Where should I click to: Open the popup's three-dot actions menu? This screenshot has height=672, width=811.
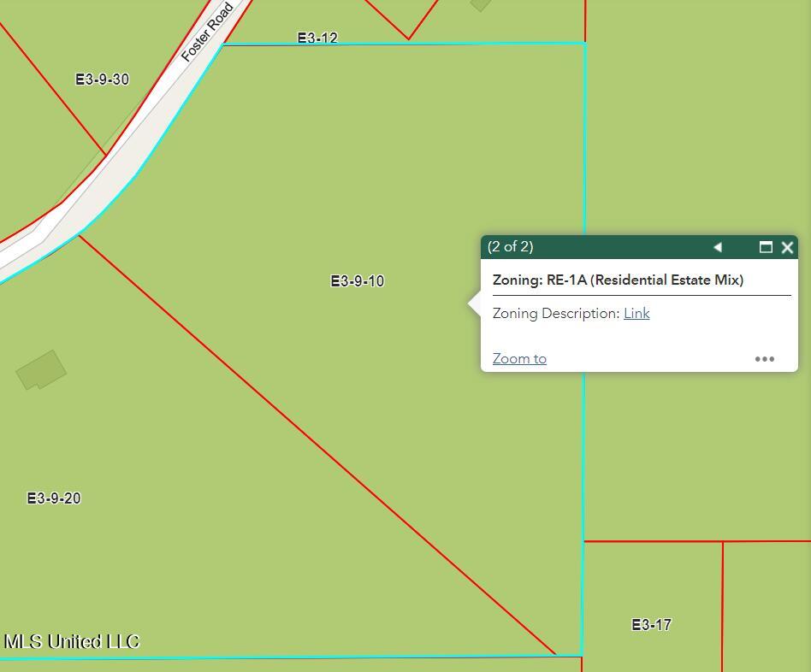tap(764, 359)
